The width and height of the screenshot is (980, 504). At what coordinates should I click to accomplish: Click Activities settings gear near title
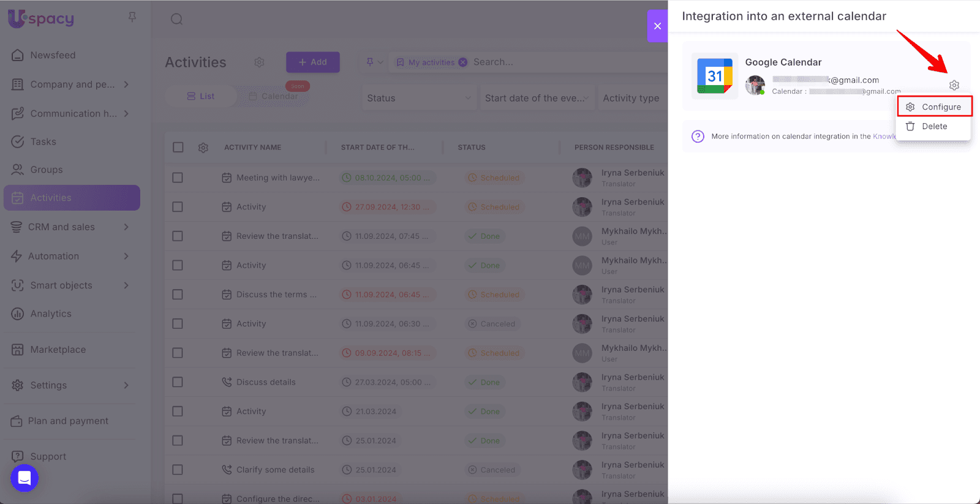point(259,62)
